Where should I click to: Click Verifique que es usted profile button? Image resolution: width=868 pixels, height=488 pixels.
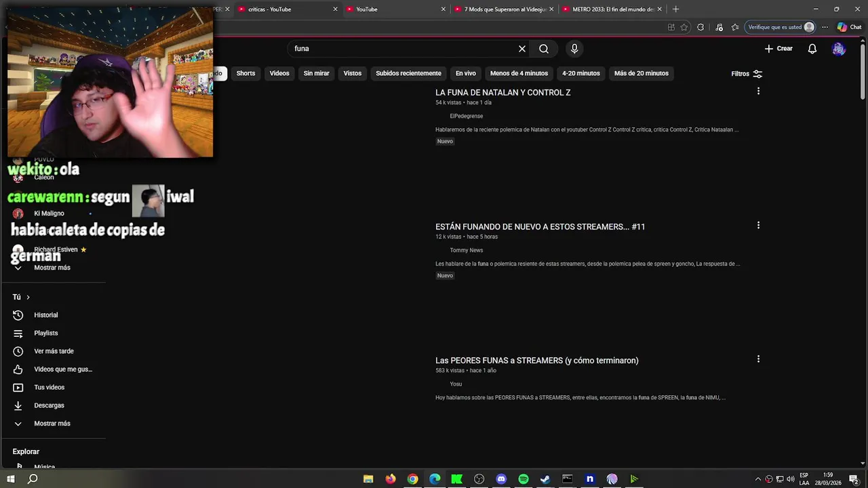tap(780, 27)
